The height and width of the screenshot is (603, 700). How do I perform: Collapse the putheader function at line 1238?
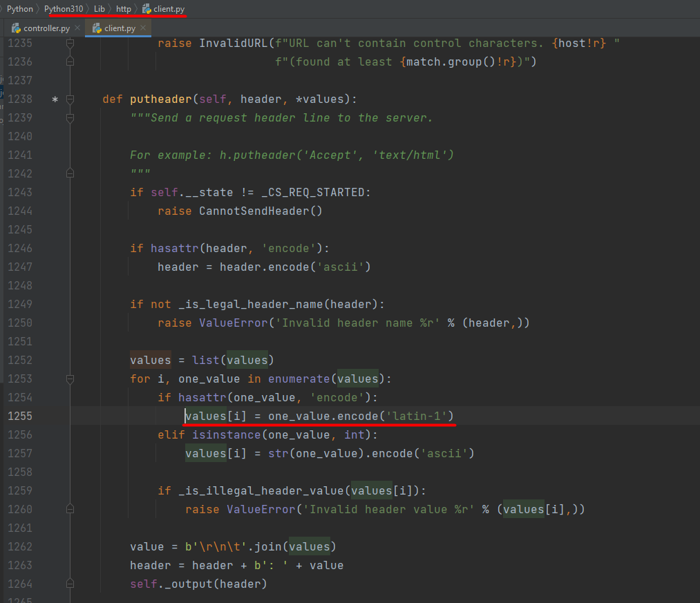click(70, 99)
